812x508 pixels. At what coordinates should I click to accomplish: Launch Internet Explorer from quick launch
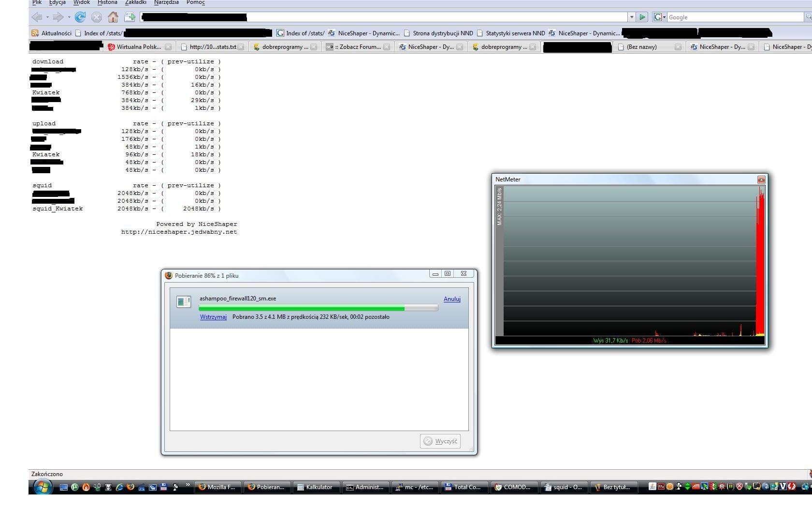(x=119, y=487)
